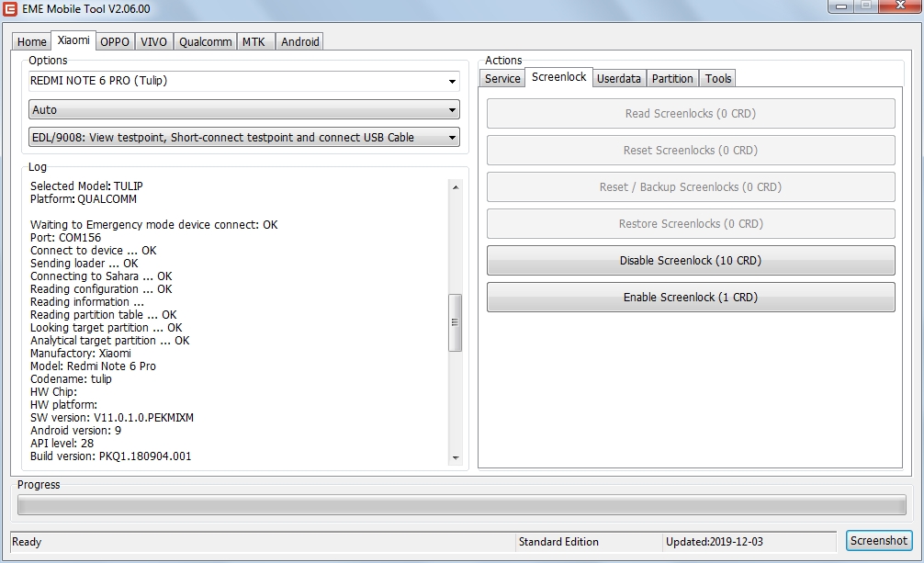Image resolution: width=924 pixels, height=563 pixels.
Task: Click the Ready status text
Action: coord(27,542)
